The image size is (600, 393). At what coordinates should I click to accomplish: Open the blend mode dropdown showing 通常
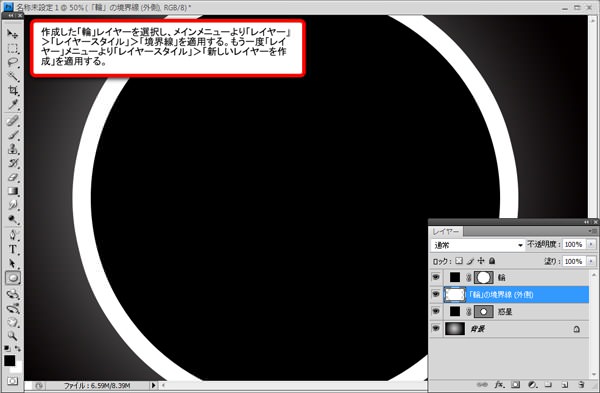point(477,245)
